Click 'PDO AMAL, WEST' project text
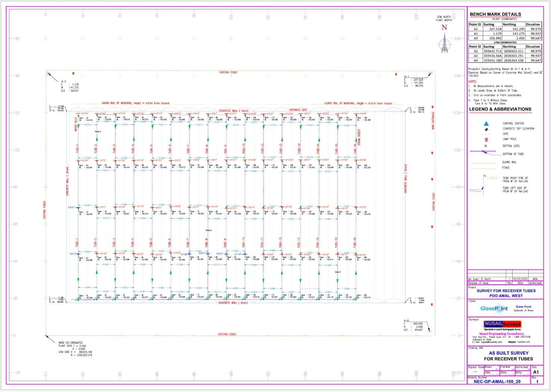Screen dimensions: 551x392 pos(506,296)
